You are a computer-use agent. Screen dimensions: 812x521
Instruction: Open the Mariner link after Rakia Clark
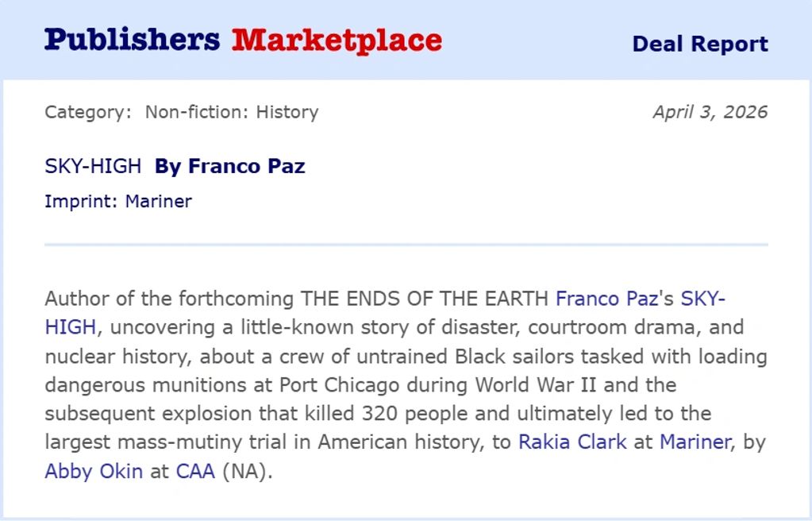tap(694, 442)
